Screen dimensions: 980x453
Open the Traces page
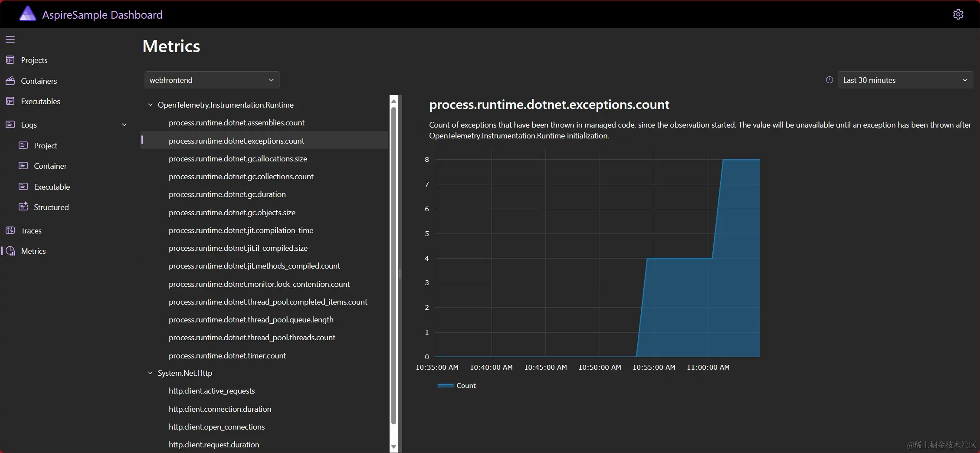(x=31, y=230)
